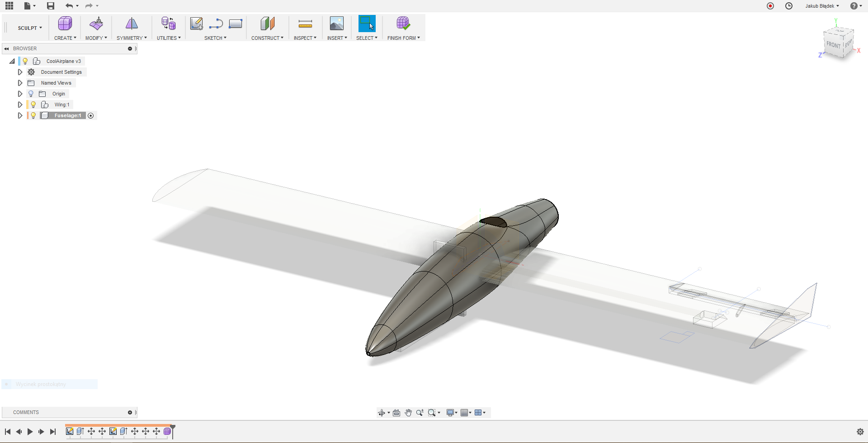Select the purple Form feature in timeline
Image resolution: width=868 pixels, height=443 pixels.
pyautogui.click(x=167, y=431)
